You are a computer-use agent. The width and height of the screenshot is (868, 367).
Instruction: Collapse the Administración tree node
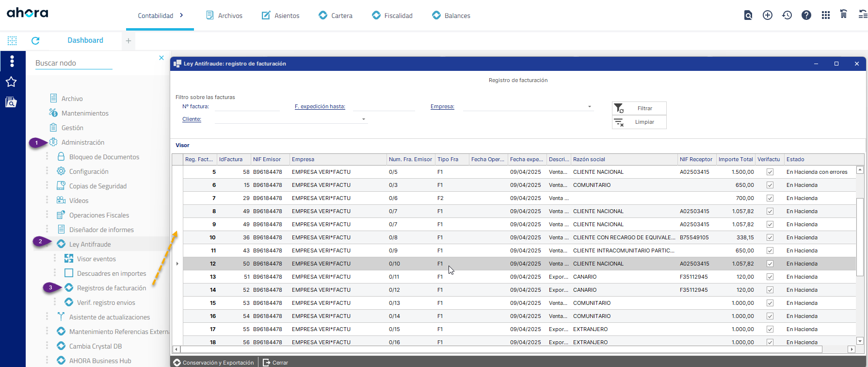coord(83,142)
